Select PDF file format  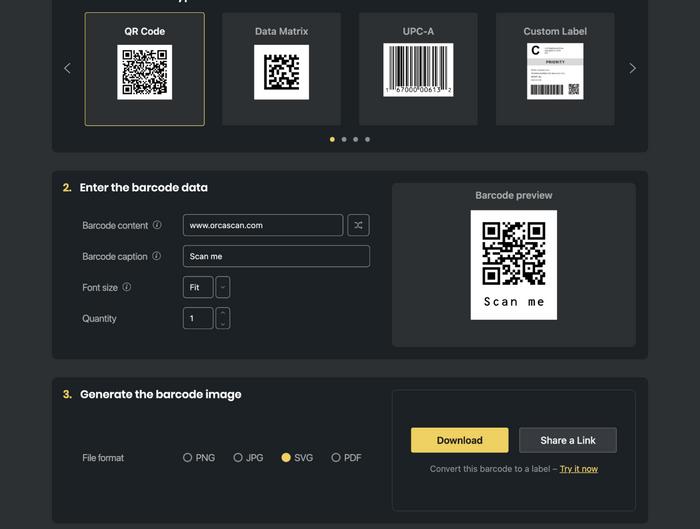click(346, 458)
